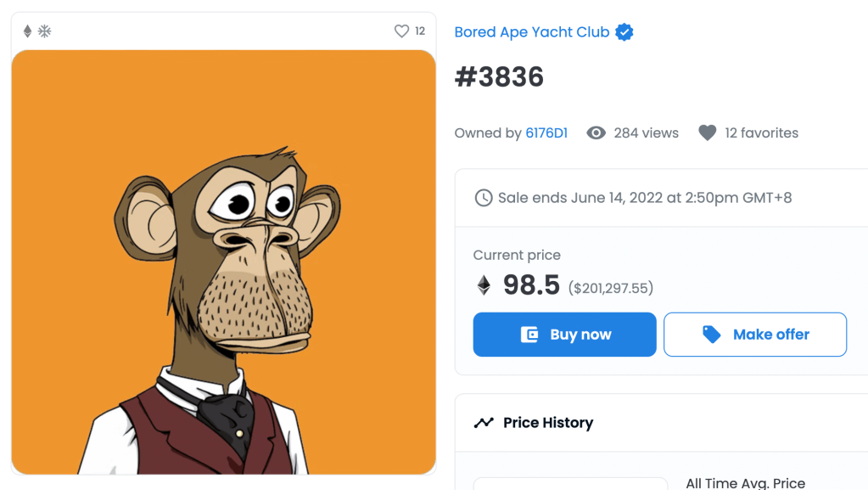Click the sale end date text
Viewport: 868px width, 490px height.
[x=645, y=198]
